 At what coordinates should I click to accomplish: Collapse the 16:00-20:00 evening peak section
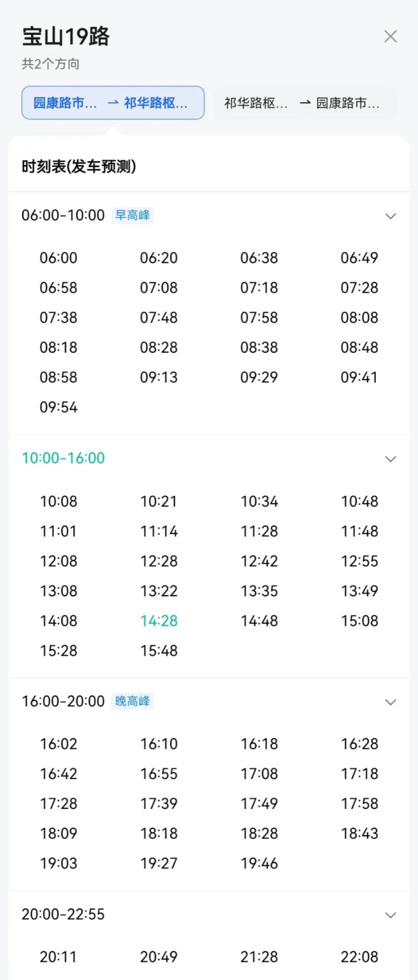click(391, 702)
